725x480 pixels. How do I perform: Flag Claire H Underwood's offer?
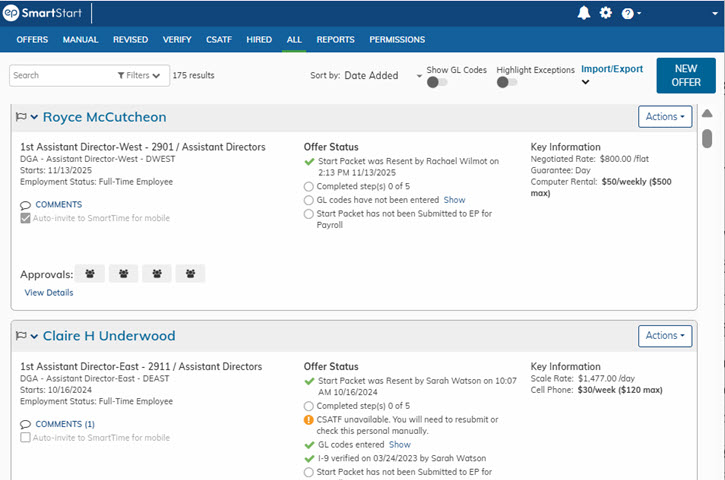[21, 335]
